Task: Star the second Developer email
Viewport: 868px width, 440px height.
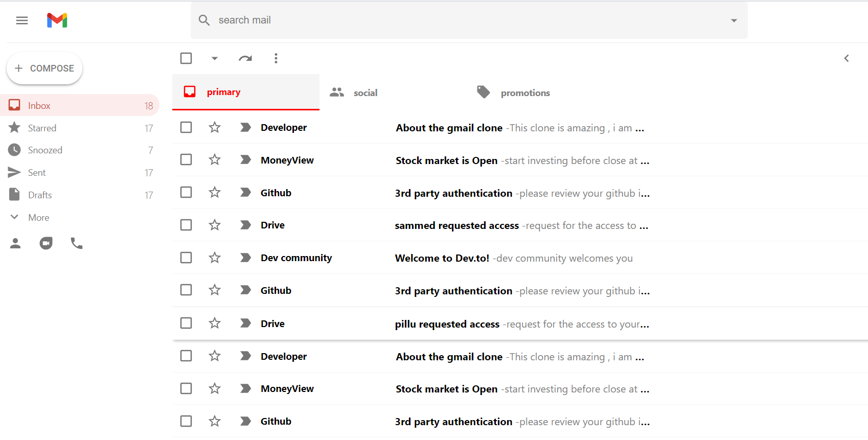Action: click(x=215, y=356)
